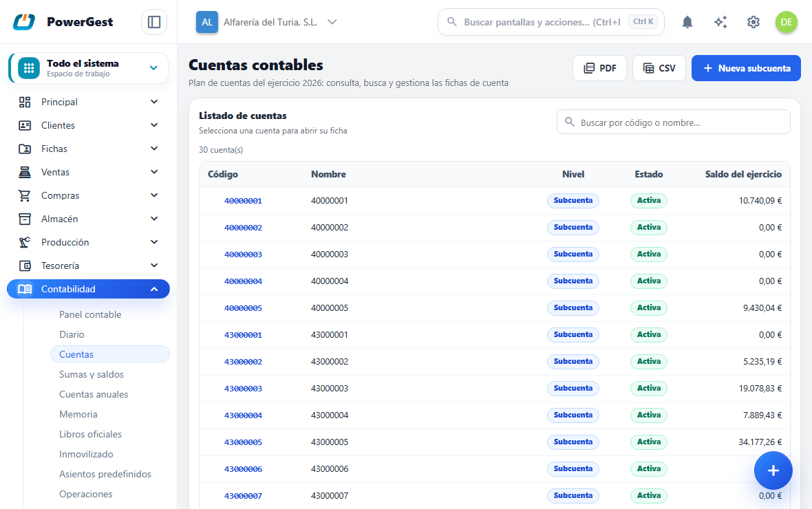The image size is (812, 509).
Task: Click the Tesorería wallet icon
Action: point(24,266)
